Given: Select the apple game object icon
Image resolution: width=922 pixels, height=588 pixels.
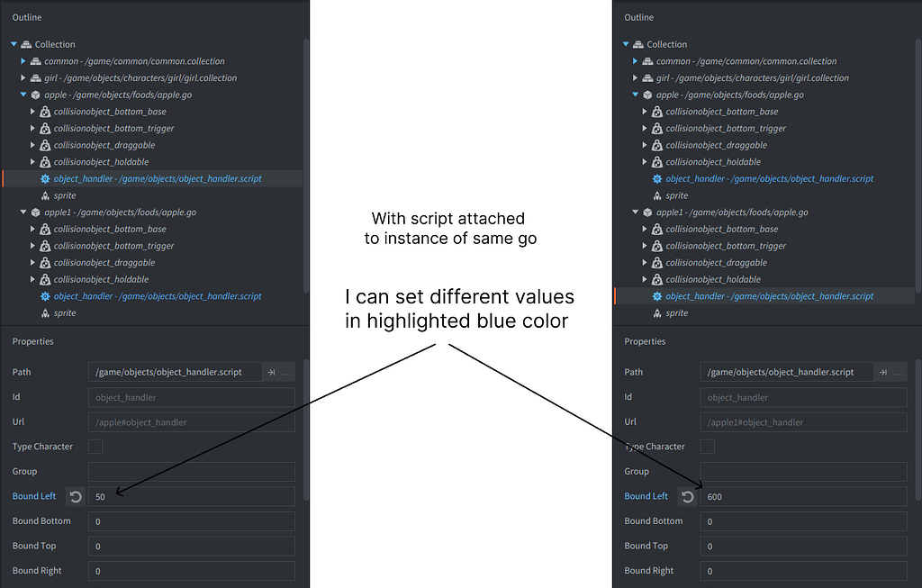Looking at the screenshot, I should 33,94.
